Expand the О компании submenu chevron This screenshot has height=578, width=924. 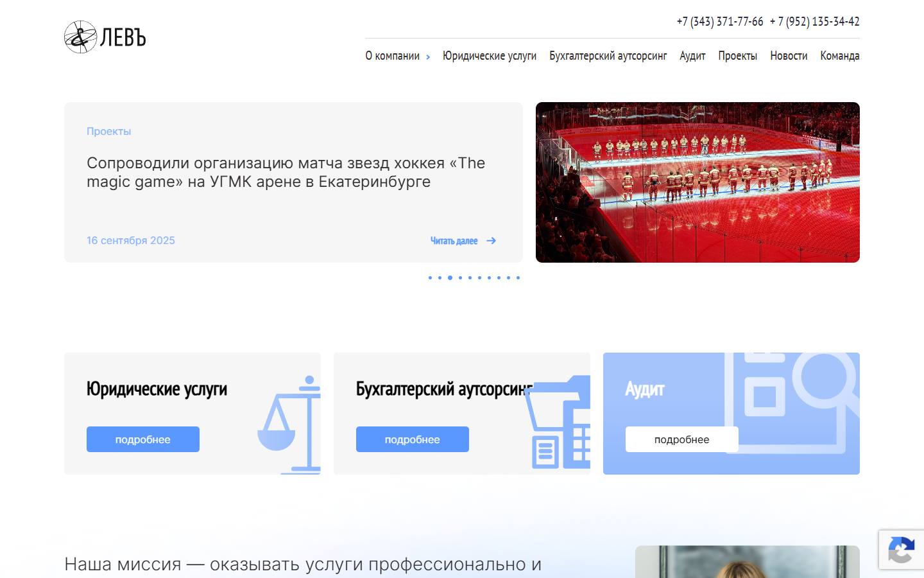428,57
